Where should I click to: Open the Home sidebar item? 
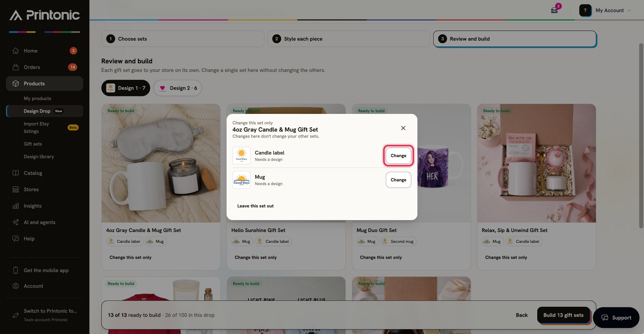(44, 51)
